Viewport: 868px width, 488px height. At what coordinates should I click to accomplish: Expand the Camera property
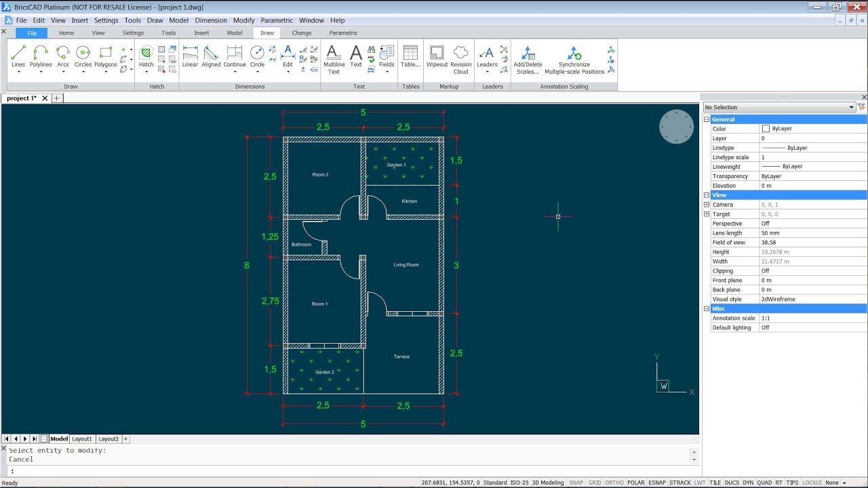tap(707, 205)
